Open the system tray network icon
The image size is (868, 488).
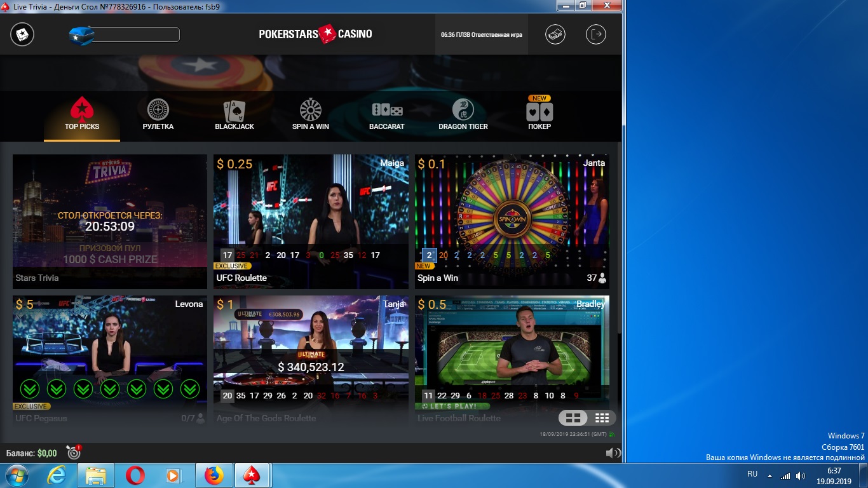pyautogui.click(x=785, y=475)
